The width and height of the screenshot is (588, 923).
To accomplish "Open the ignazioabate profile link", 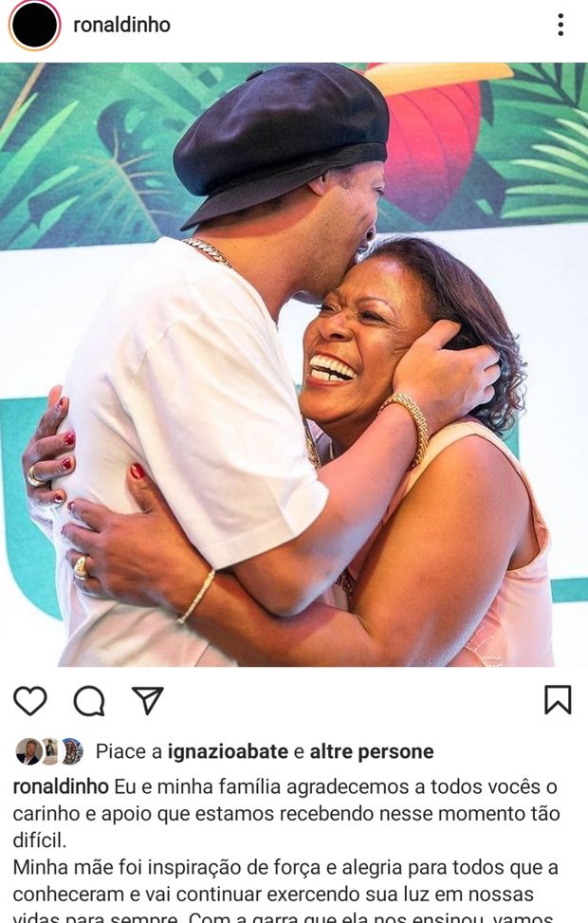I will 228,751.
